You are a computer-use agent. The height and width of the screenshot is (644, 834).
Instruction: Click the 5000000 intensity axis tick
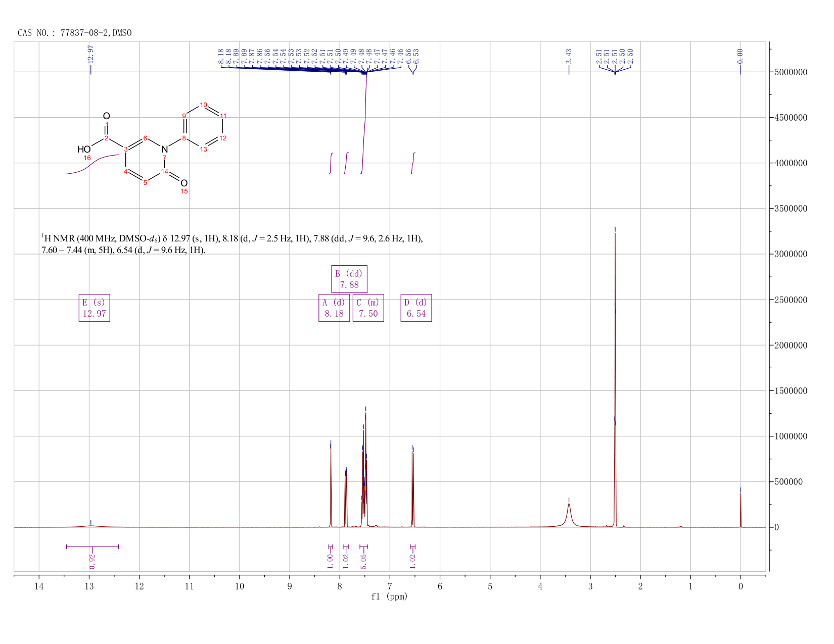793,72
